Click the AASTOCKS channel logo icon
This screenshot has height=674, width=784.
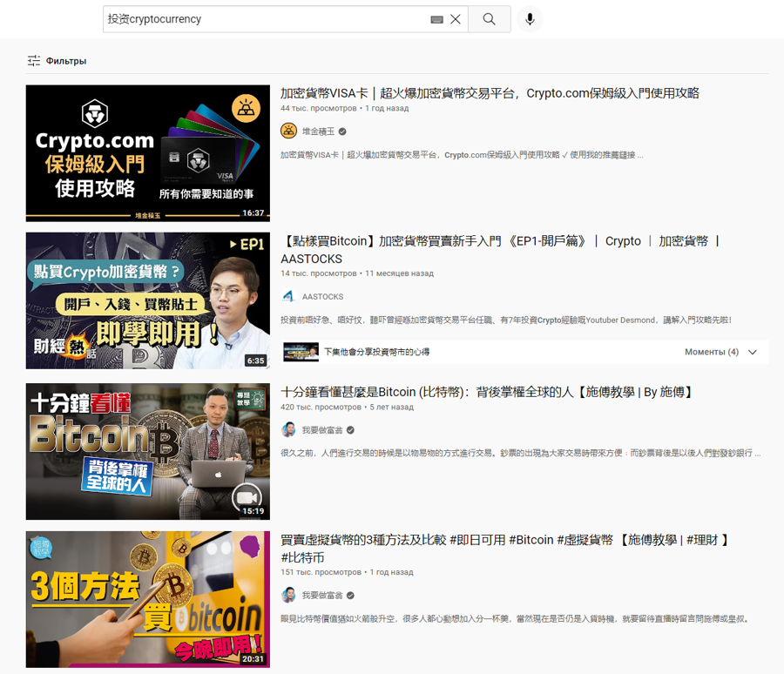(289, 297)
